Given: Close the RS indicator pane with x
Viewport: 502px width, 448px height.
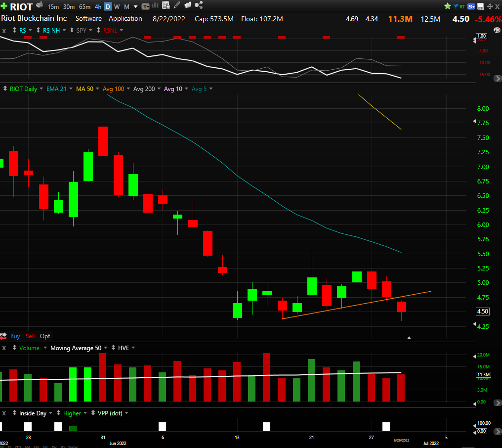Looking at the screenshot, I should (x=4, y=31).
